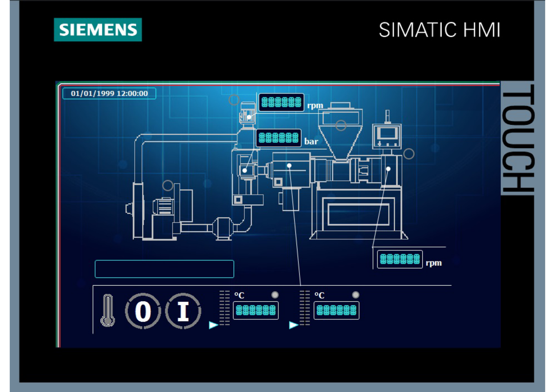Click the circle indicator right of the control panel
Screen dimensions: 555x392
[409, 154]
